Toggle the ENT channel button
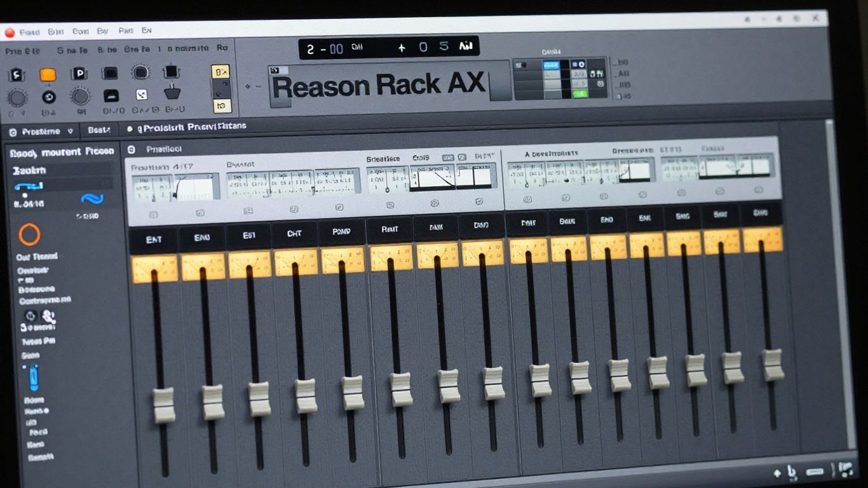 coord(153,240)
